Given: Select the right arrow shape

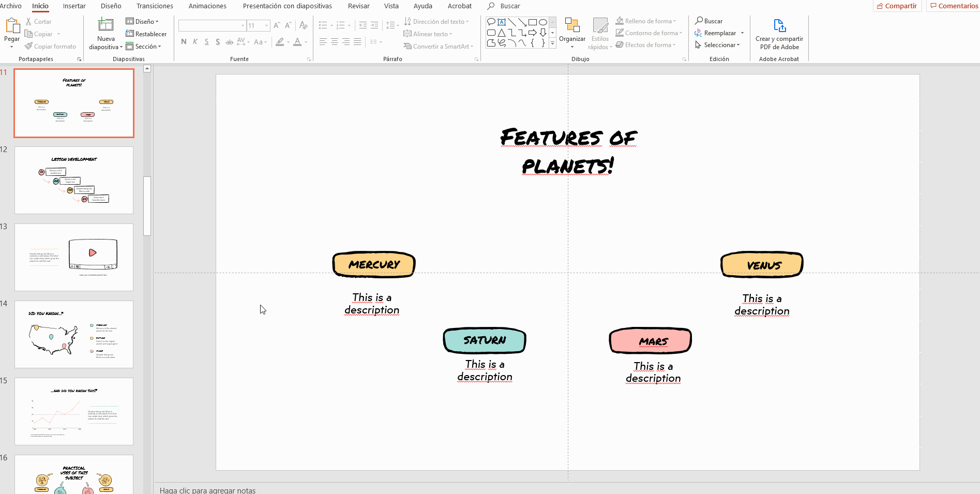Looking at the screenshot, I should pyautogui.click(x=533, y=33).
